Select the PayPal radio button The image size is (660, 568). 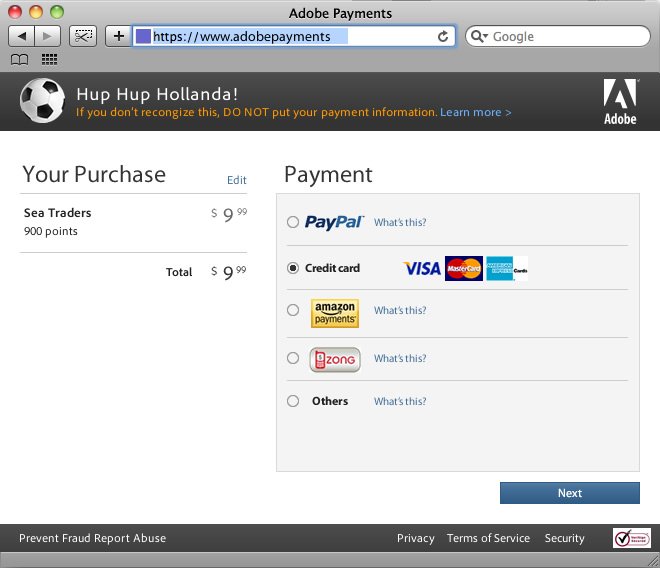coord(293,222)
